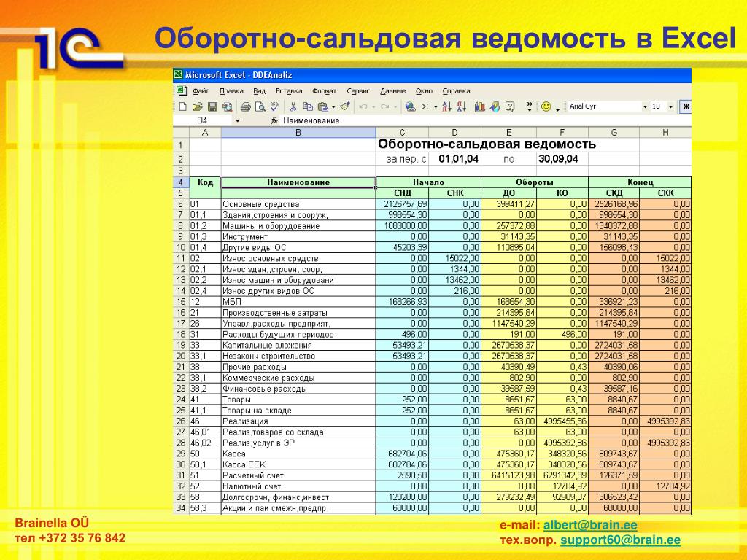Print the sheet via printer icon
Viewport: 747px width, 560px height.
pos(245,106)
